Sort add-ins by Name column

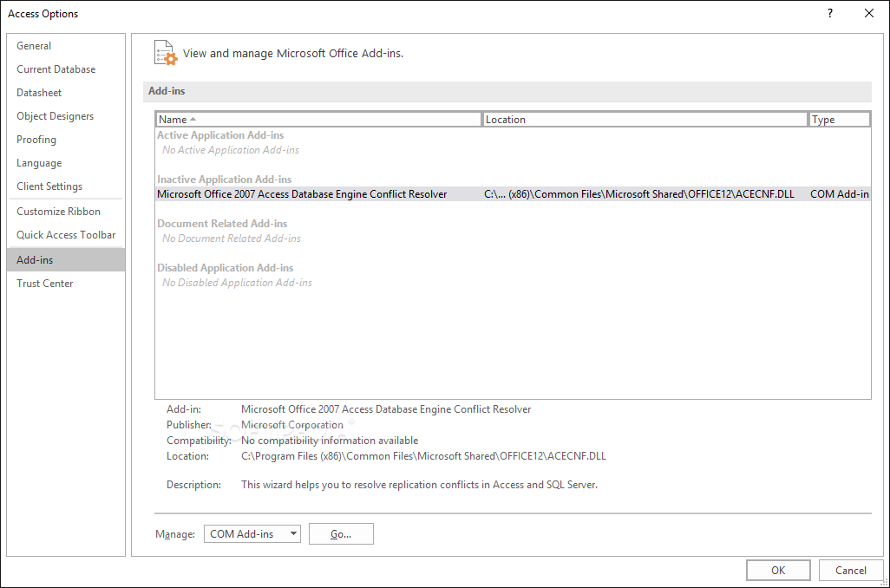coord(318,119)
